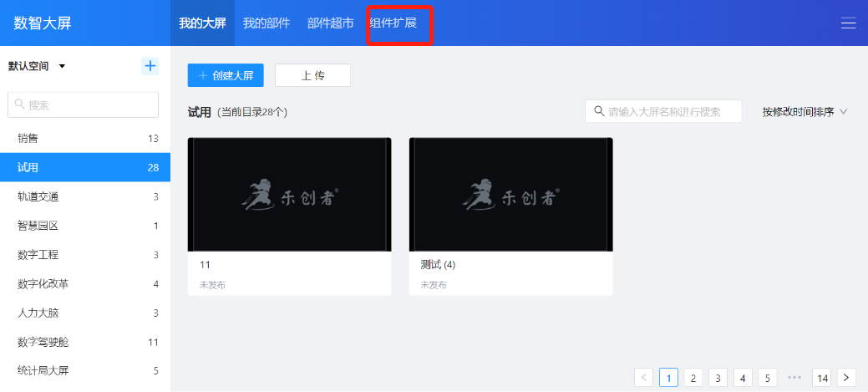868x392 pixels.
Task: Select the 轨道交通 category
Action: (85, 196)
